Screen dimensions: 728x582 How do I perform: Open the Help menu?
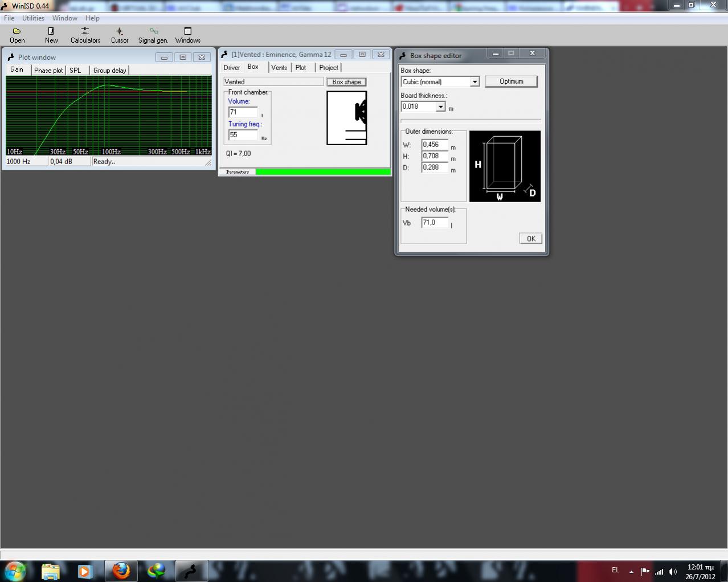(92, 18)
